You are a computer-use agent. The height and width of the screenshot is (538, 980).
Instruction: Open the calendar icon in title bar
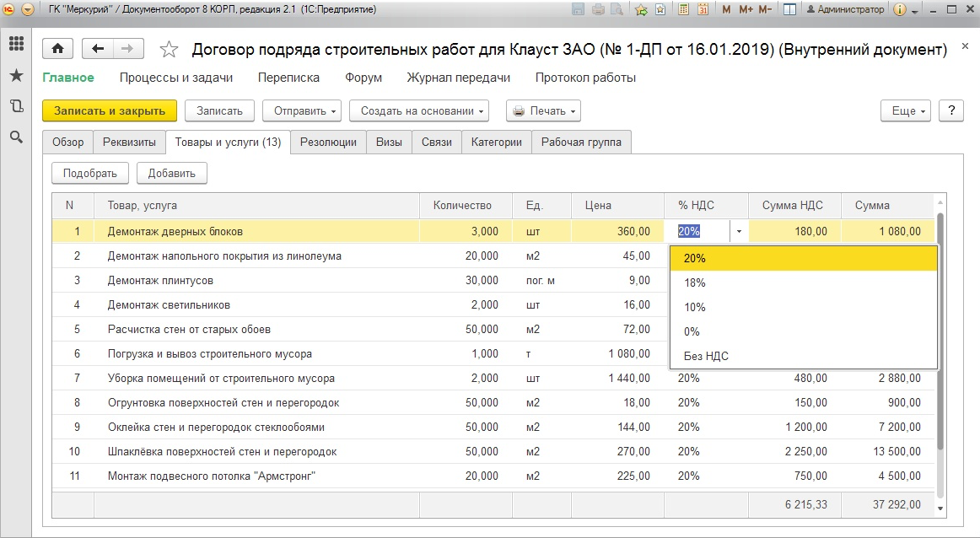coord(702,10)
